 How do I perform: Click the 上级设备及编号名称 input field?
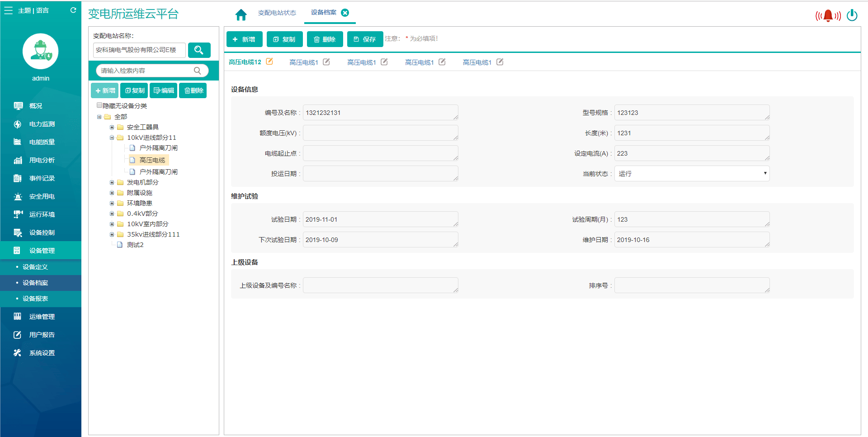click(x=380, y=285)
